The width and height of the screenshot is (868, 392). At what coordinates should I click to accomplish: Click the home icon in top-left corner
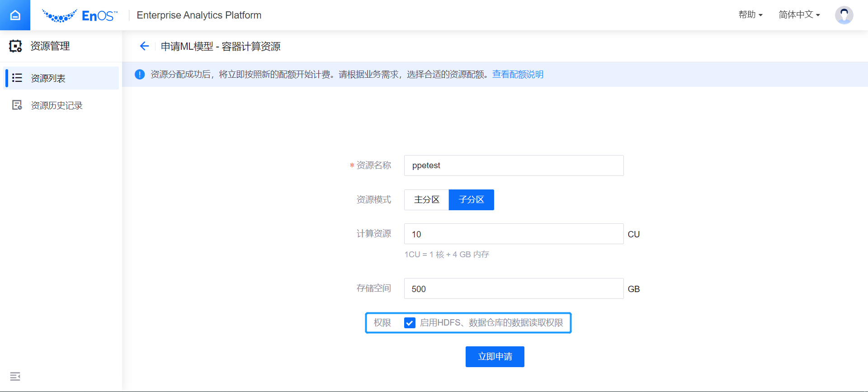click(15, 15)
